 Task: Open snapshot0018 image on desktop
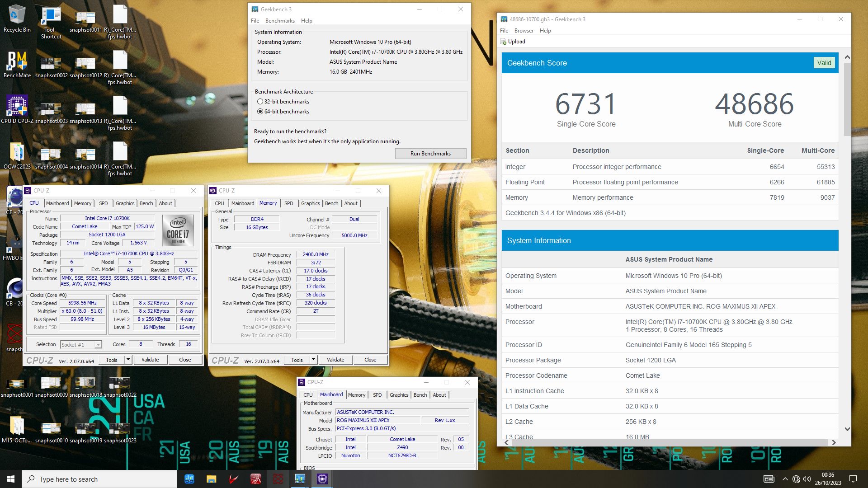pos(85,387)
